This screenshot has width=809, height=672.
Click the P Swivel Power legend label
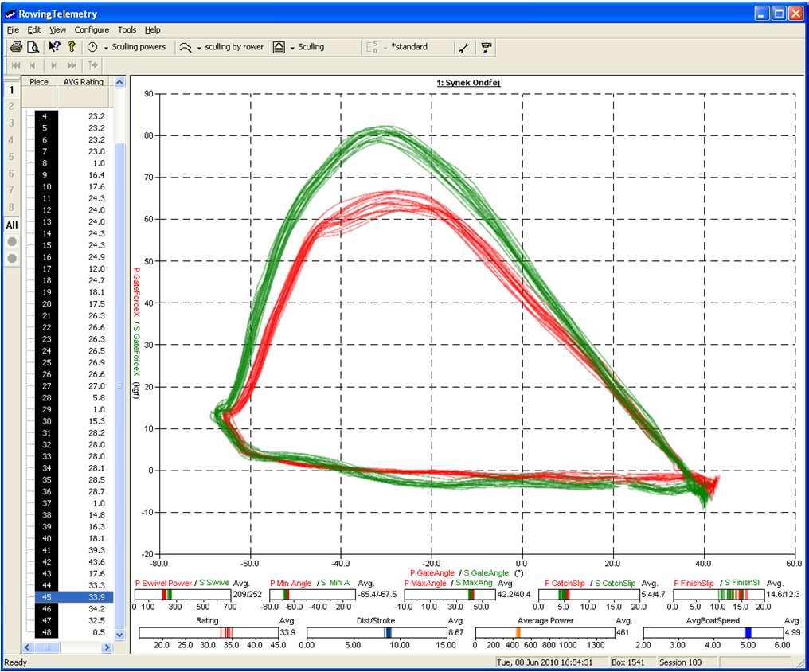pyautogui.click(x=163, y=583)
